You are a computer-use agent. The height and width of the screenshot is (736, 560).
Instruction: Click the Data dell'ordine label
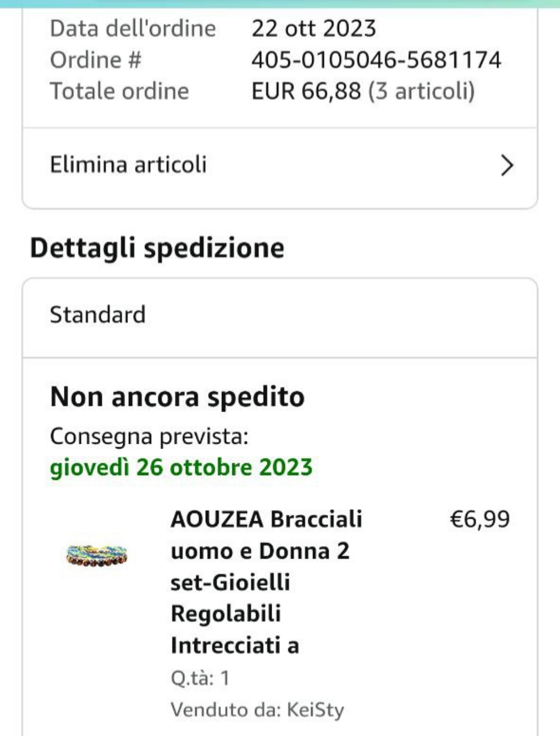[x=133, y=29]
